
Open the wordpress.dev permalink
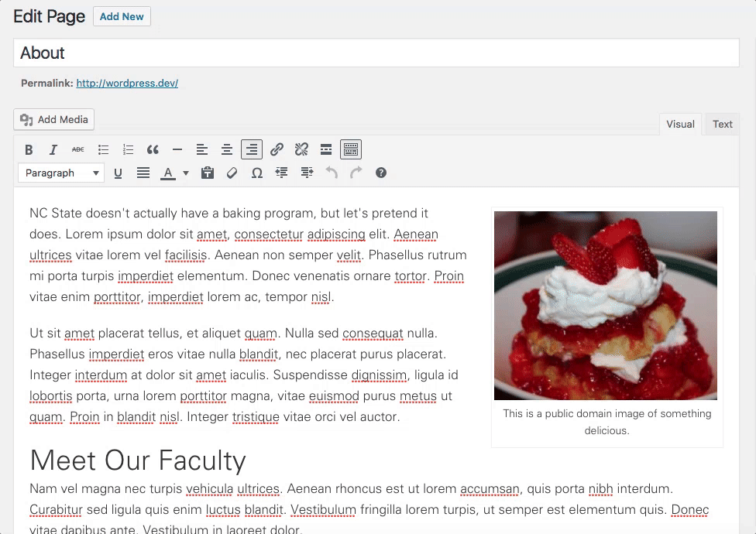[127, 84]
